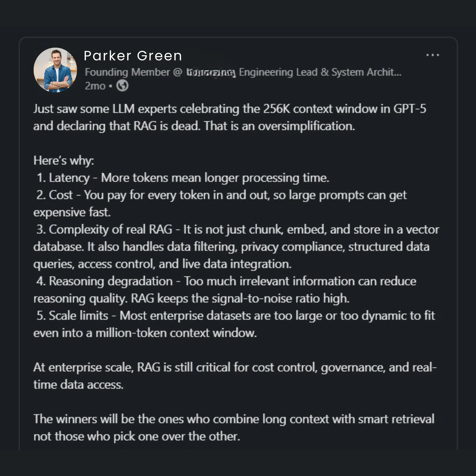Click the That is an oversimplification sentence
Screen dimensions: 476x476
click(x=279, y=126)
